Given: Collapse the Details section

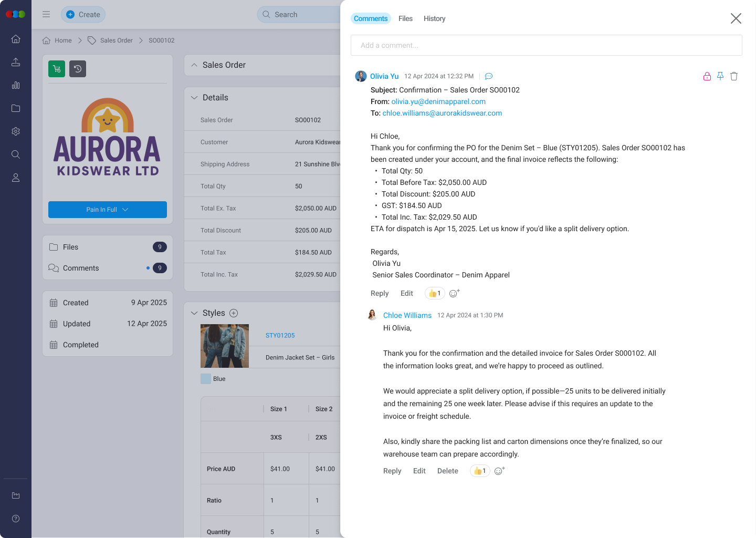Looking at the screenshot, I should 194,97.
